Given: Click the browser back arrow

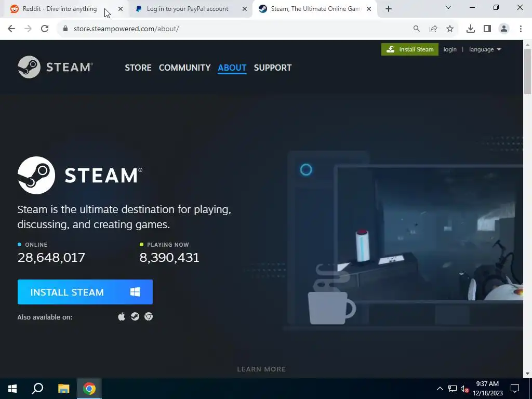Looking at the screenshot, I should click(x=11, y=29).
